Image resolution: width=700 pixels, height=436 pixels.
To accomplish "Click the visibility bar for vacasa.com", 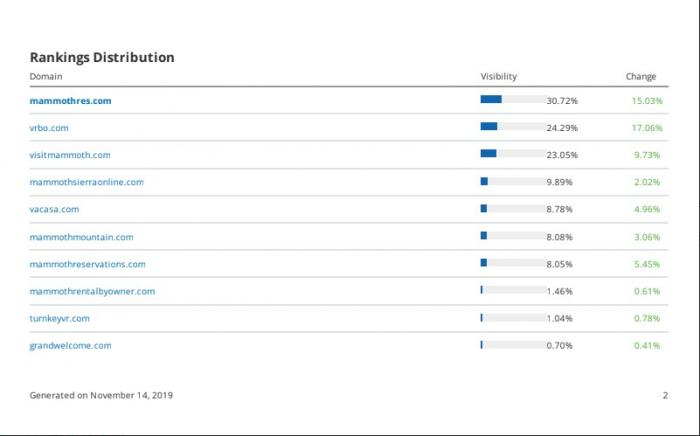I will (513, 208).
